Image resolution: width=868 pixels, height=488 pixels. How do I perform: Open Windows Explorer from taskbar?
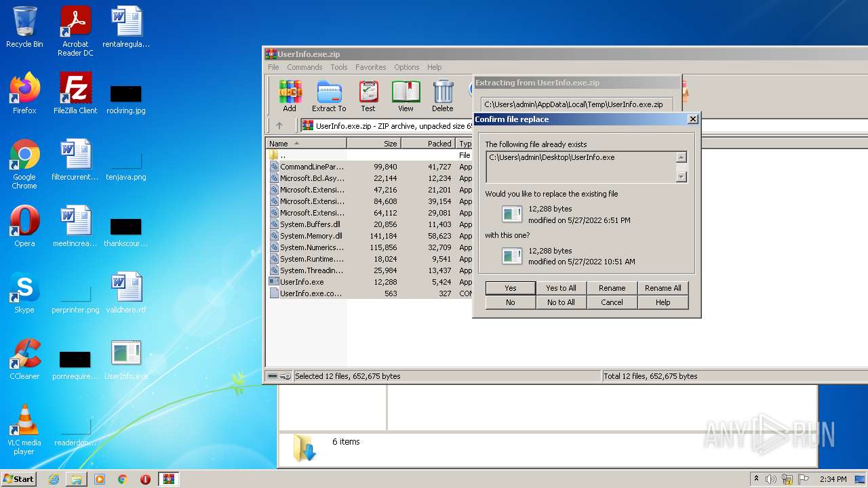coord(77,479)
